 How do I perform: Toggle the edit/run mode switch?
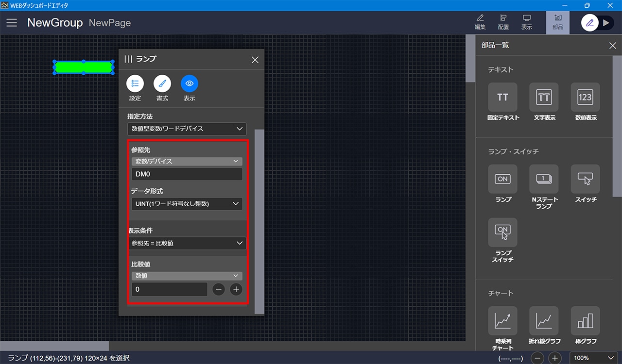pos(598,23)
